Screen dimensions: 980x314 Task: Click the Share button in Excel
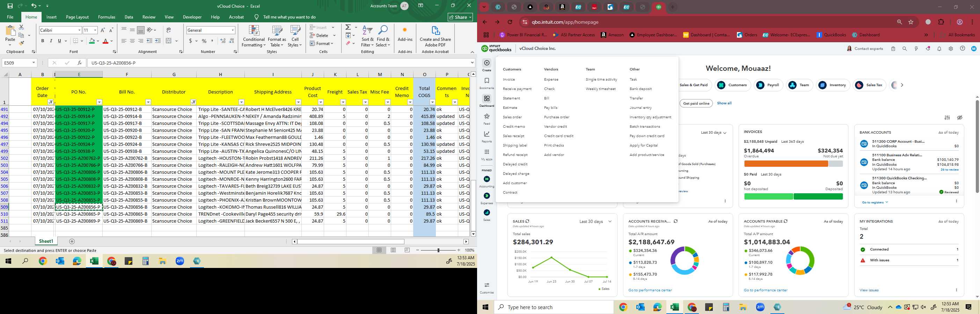(x=460, y=17)
